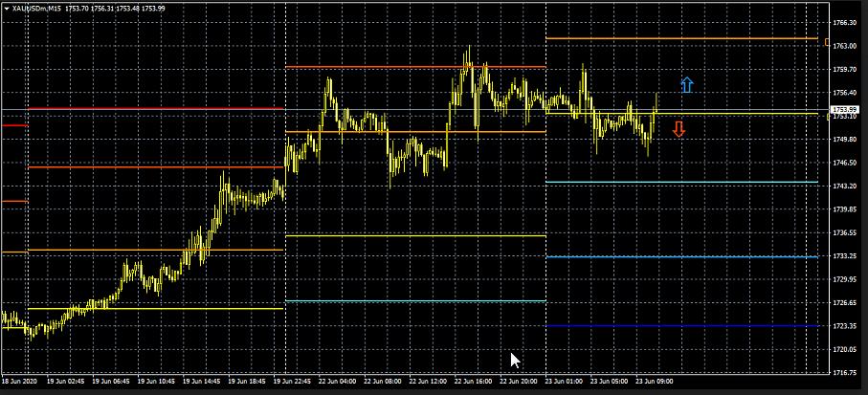Click price scale label 1716.75
Viewport: 868px width, 395px height.
coord(845,373)
